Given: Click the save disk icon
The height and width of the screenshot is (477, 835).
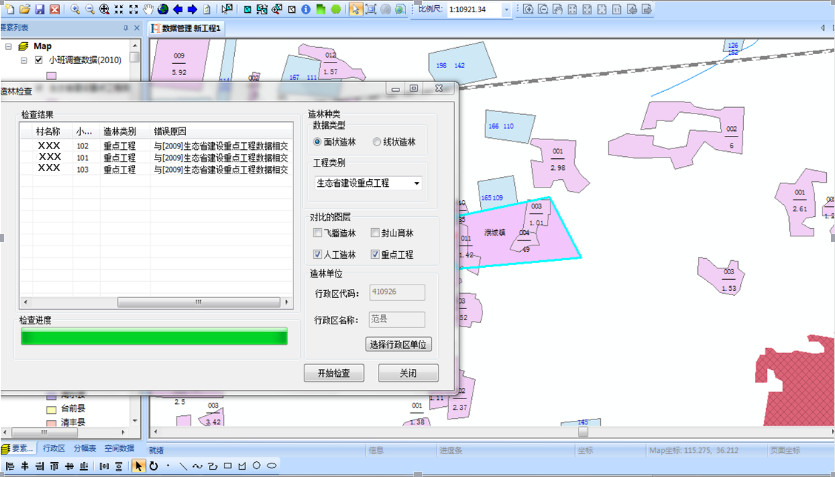Looking at the screenshot, I should click(x=39, y=9).
